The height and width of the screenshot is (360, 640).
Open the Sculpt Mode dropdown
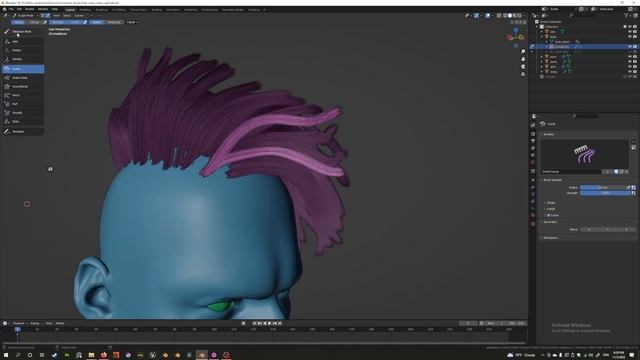point(25,16)
